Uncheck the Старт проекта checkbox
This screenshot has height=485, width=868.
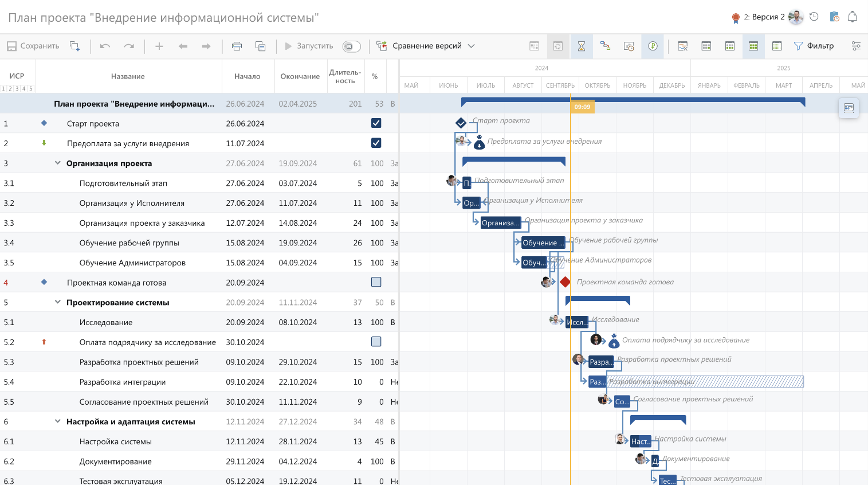click(x=376, y=123)
